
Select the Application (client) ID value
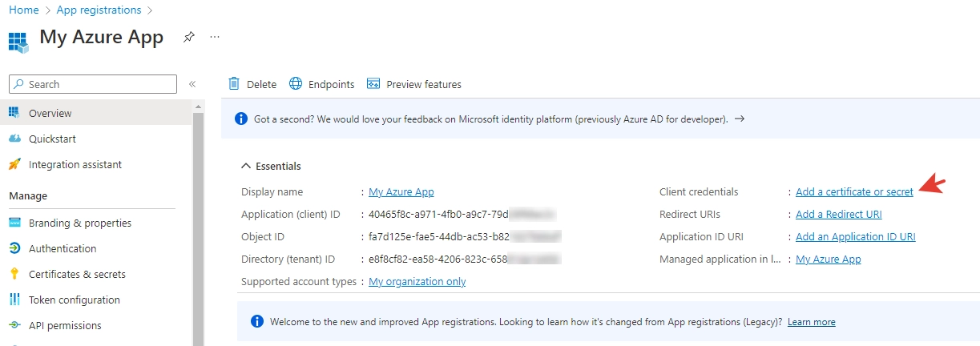pos(462,215)
